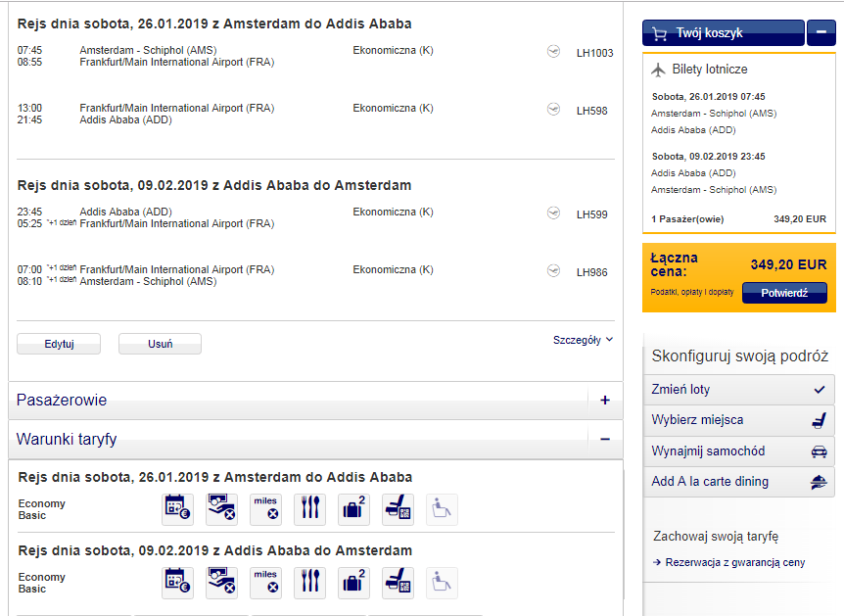This screenshot has height=616, width=844.
Task: Click the meal icon for the Amsterdam–Addis Ababa flight
Action: coord(310,509)
